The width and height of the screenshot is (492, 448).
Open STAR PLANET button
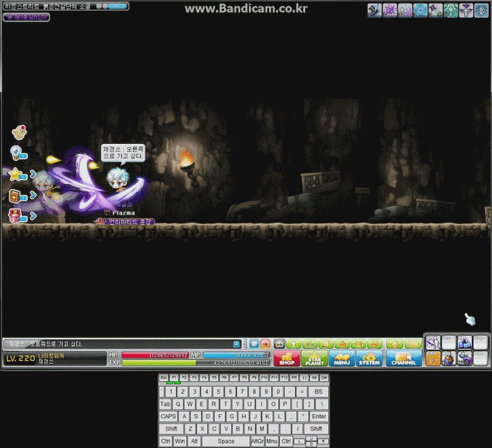coord(315,359)
